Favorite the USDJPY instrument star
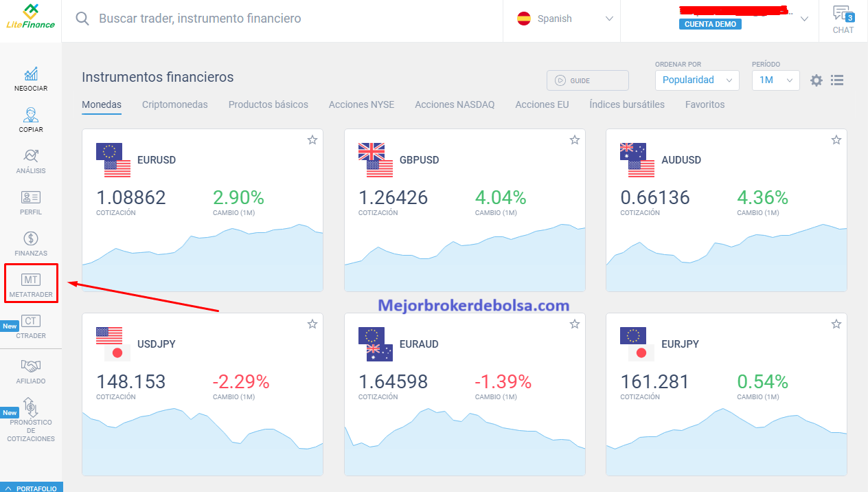This screenshot has height=492, width=868. pyautogui.click(x=312, y=324)
